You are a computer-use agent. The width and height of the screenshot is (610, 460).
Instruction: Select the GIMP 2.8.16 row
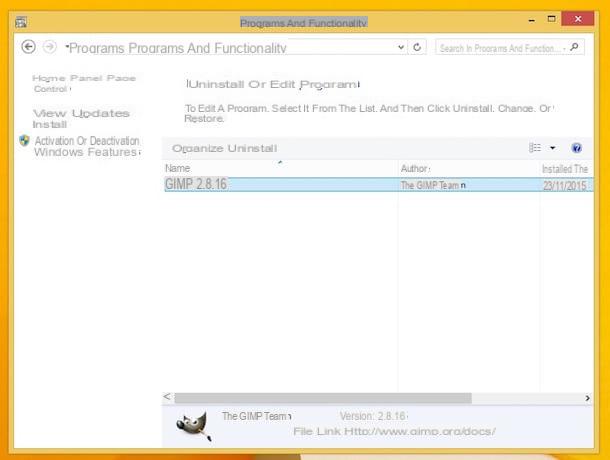tap(379, 184)
